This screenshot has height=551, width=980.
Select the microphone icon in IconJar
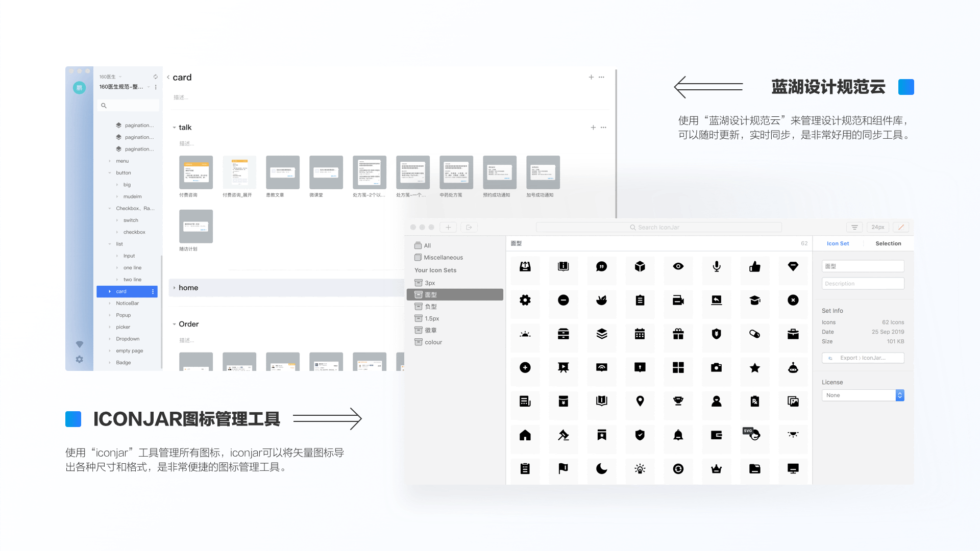717,267
